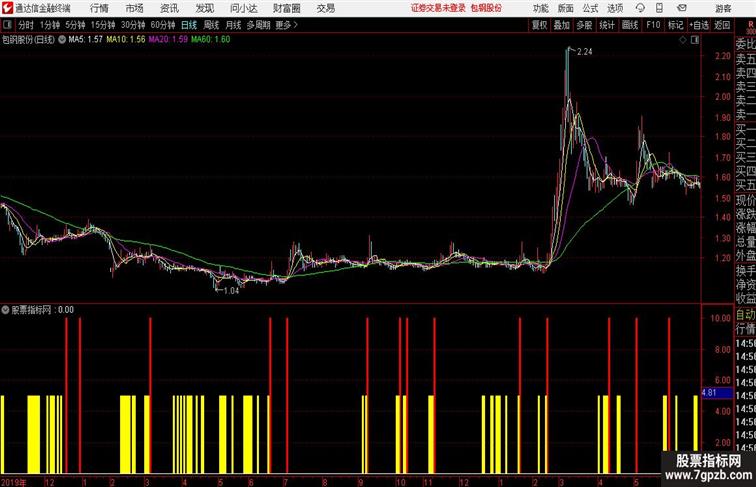Click the 标记 mark button

675,25
